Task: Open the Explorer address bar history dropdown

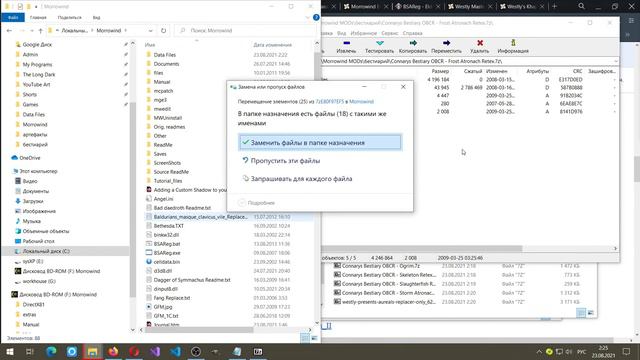Action: coord(151,31)
